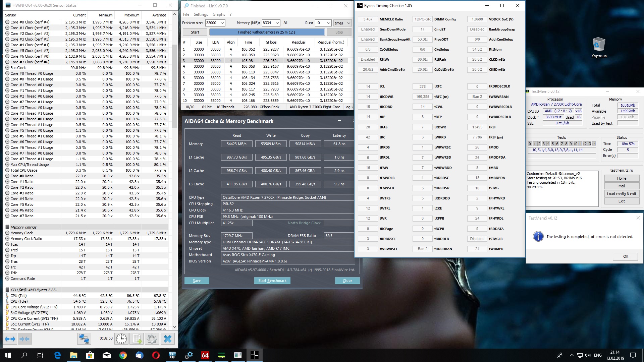
Task: Start logging with the log file icon
Action: point(137,339)
